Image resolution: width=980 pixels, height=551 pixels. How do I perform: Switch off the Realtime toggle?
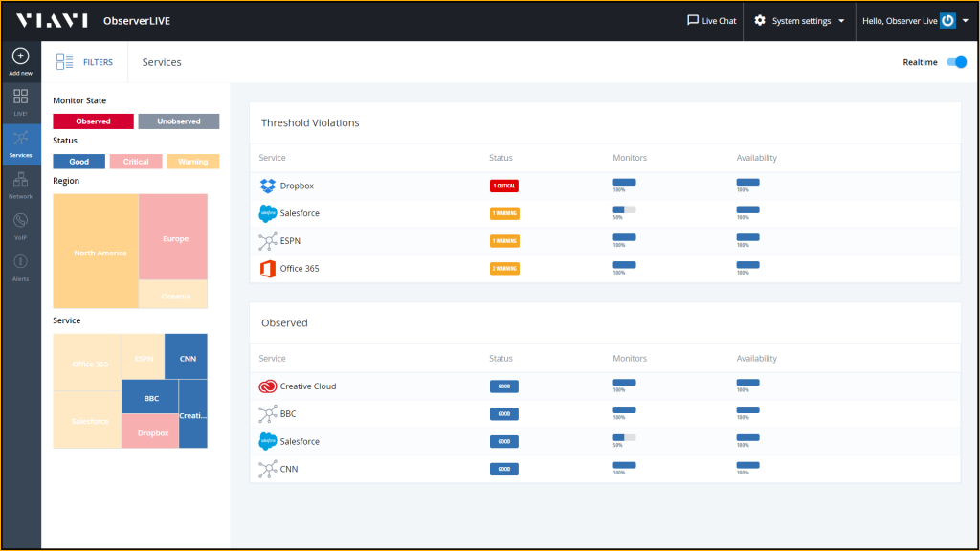[x=956, y=62]
